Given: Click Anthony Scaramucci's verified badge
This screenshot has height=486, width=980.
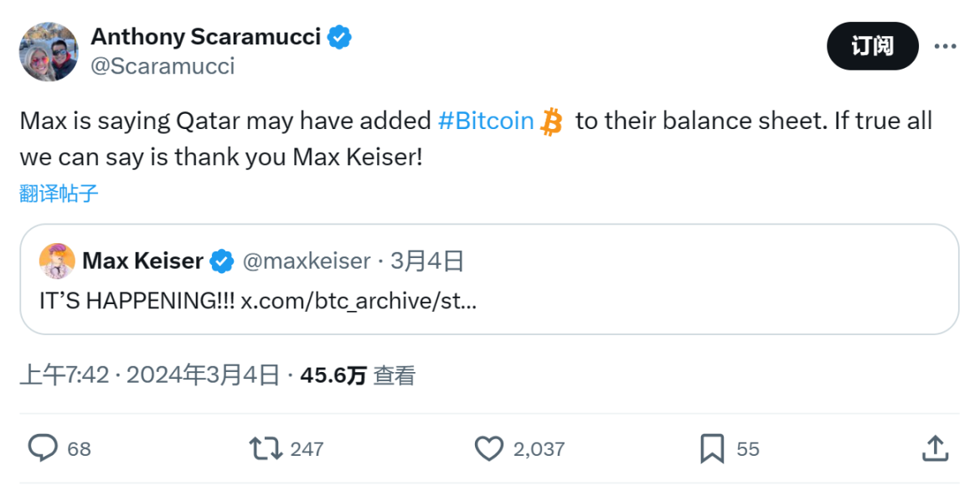Looking at the screenshot, I should (338, 36).
